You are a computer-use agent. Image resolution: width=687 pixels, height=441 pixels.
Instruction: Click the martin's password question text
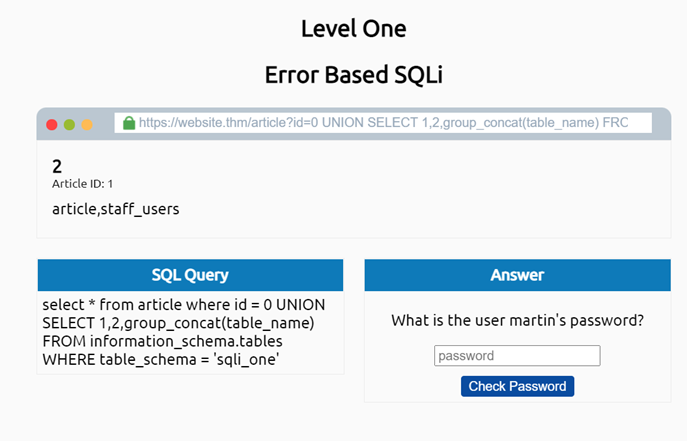tap(517, 321)
